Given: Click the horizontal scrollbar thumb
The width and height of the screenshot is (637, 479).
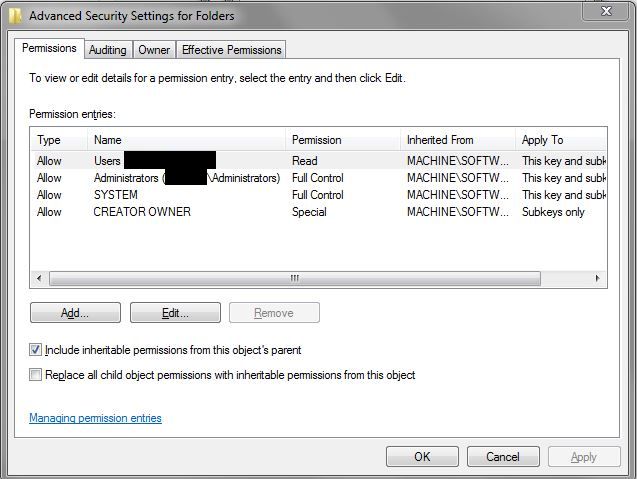Looking at the screenshot, I should point(294,278).
